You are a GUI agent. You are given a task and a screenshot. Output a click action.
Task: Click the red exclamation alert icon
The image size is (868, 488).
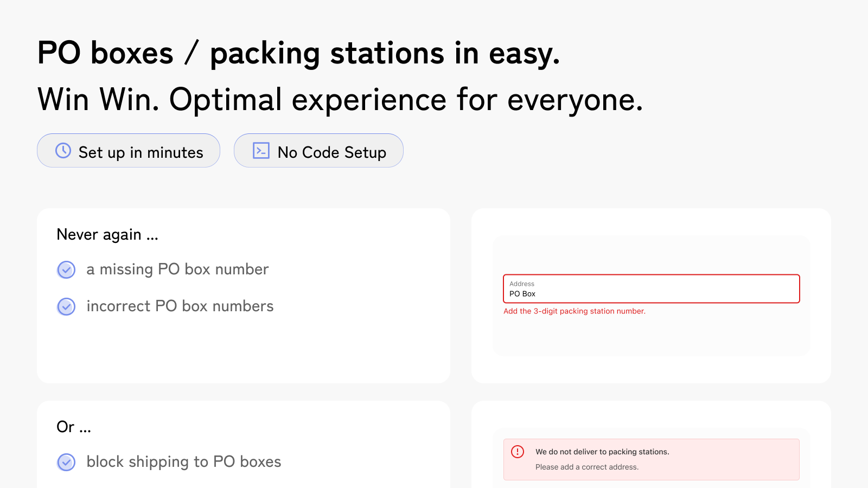coord(518,452)
